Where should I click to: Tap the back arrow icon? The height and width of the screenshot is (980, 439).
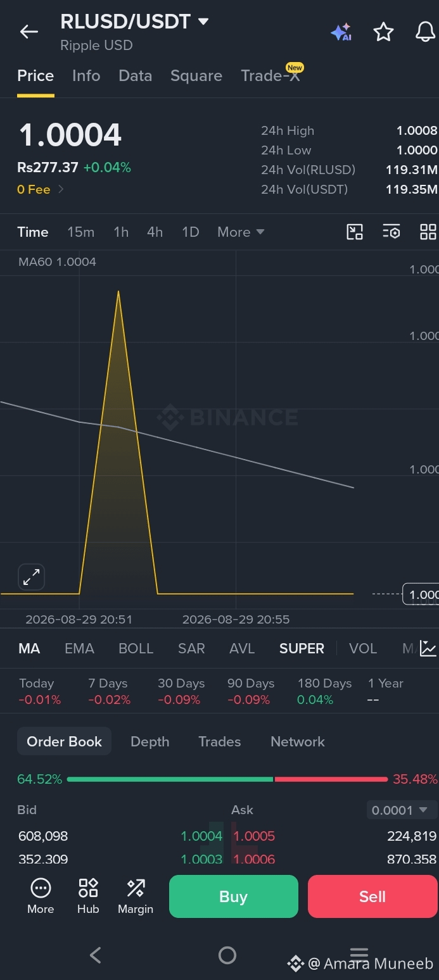point(29,32)
